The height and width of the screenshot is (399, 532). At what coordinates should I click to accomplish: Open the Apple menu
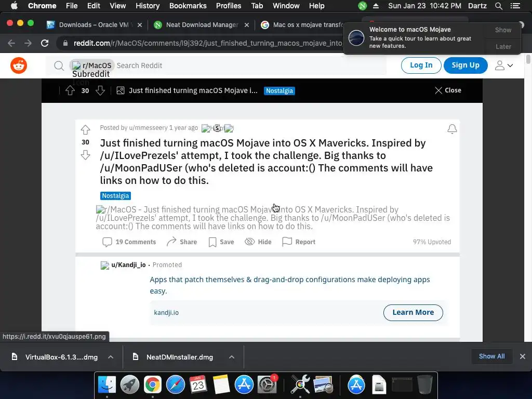point(14,6)
